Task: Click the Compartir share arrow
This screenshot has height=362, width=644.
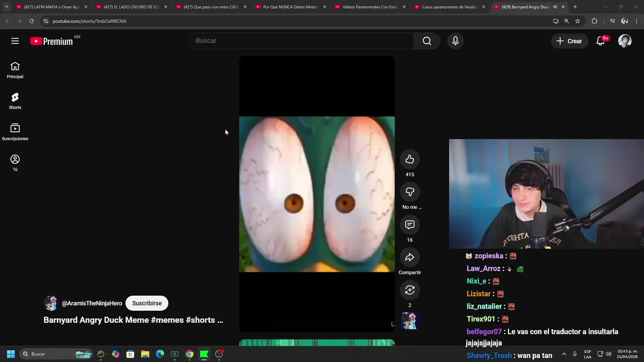Action: (410, 257)
